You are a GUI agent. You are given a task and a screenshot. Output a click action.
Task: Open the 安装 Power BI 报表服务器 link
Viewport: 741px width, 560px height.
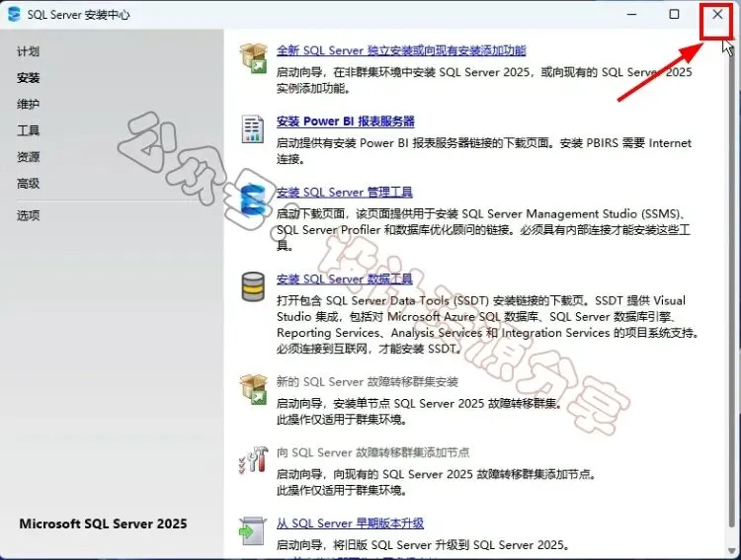(346, 120)
